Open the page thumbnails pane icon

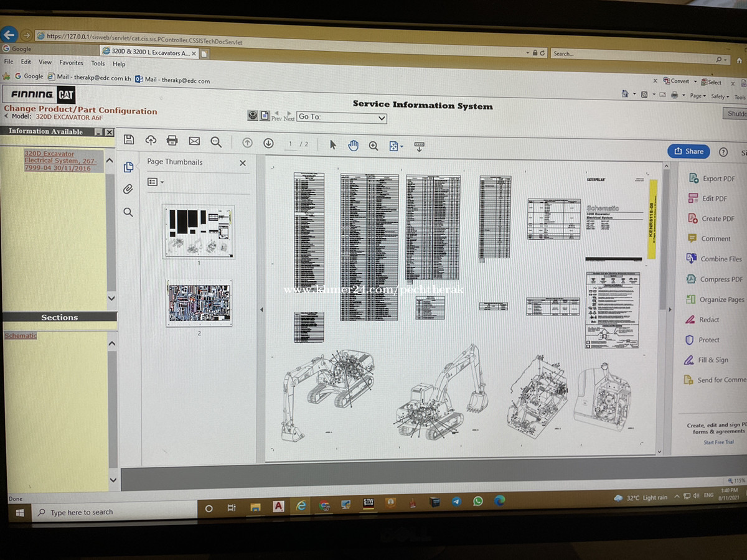(128, 167)
